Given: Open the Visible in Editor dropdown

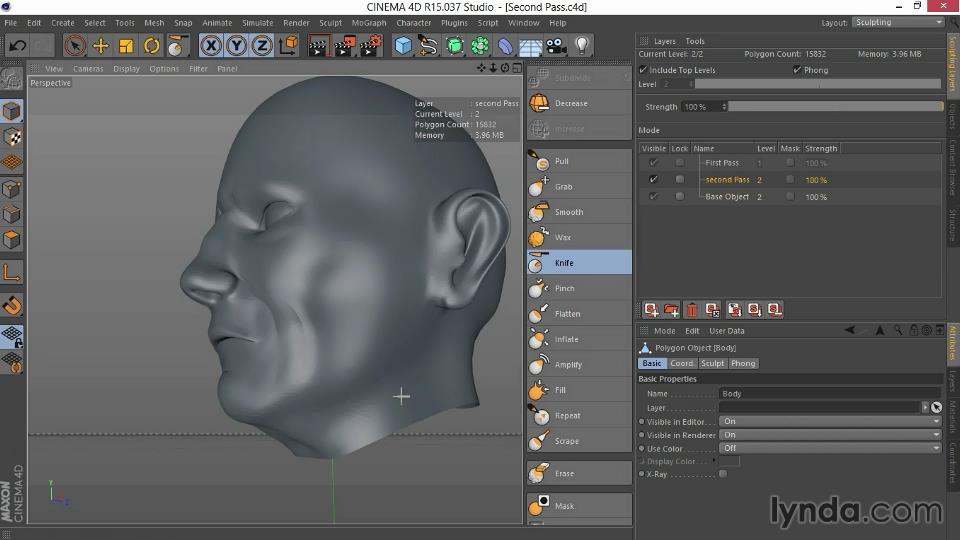Looking at the screenshot, I should [x=830, y=422].
